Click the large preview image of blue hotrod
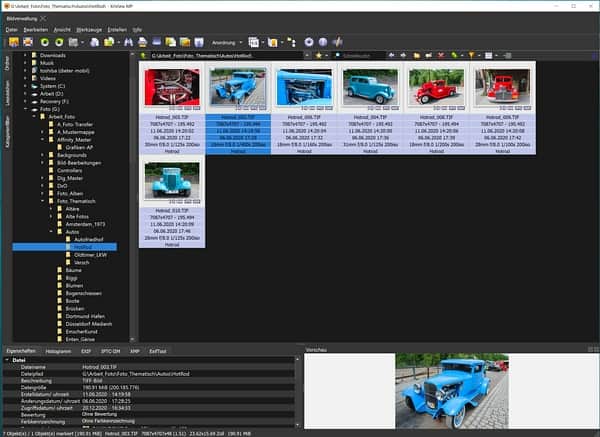600x437 pixels. [x=452, y=391]
